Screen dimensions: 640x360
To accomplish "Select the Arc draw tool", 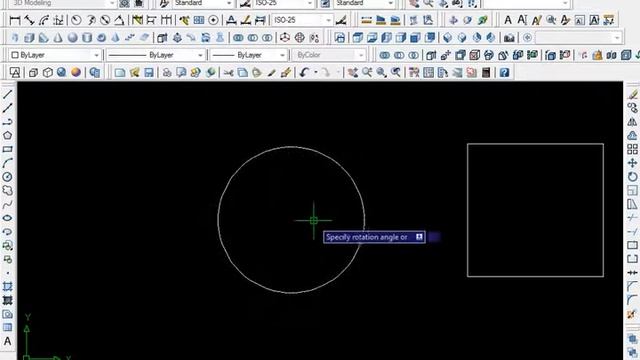I will pyautogui.click(x=7, y=163).
